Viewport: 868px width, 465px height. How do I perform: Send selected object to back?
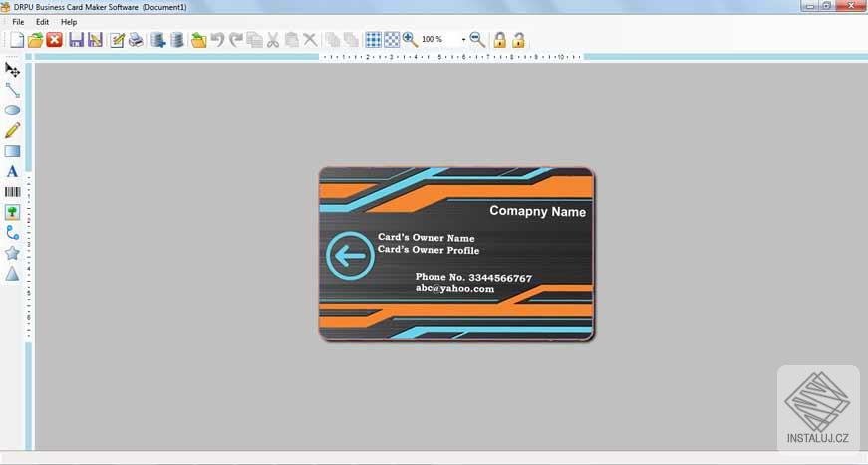[351, 40]
